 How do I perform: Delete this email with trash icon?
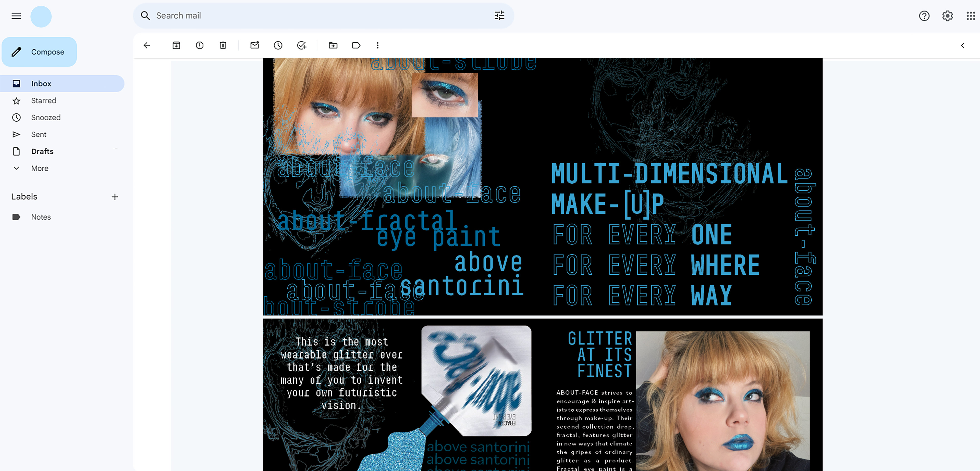pyautogui.click(x=223, y=46)
